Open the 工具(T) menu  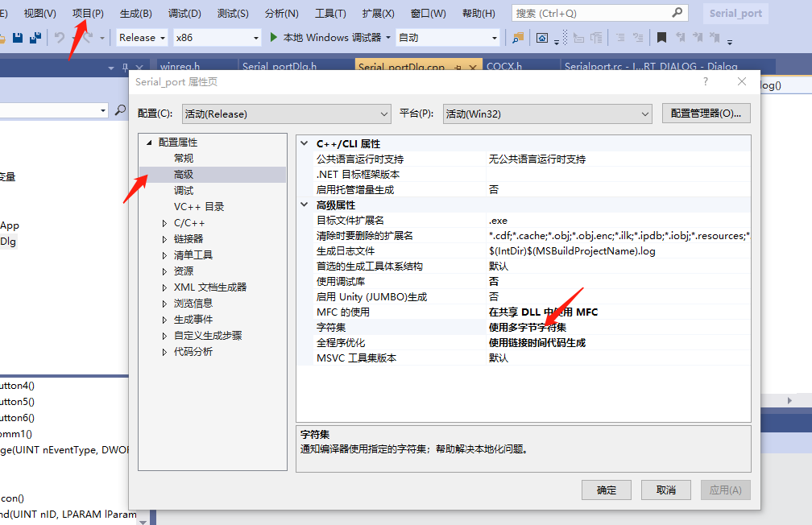click(330, 14)
